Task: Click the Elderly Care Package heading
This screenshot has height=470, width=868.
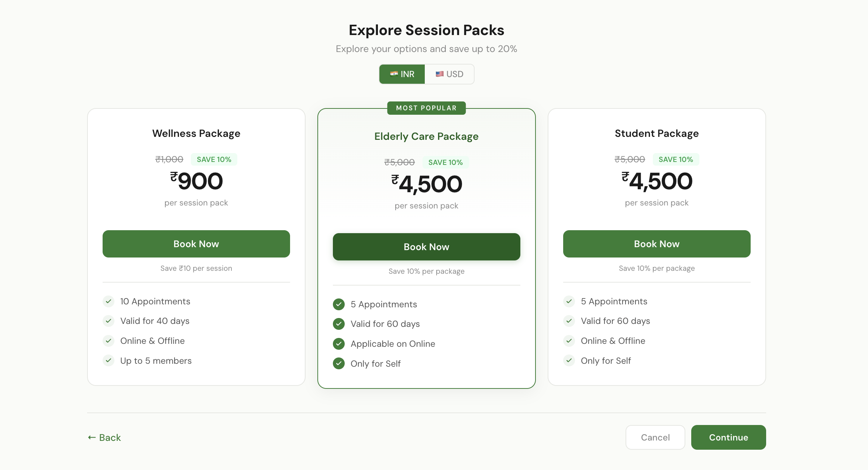Action: tap(426, 136)
